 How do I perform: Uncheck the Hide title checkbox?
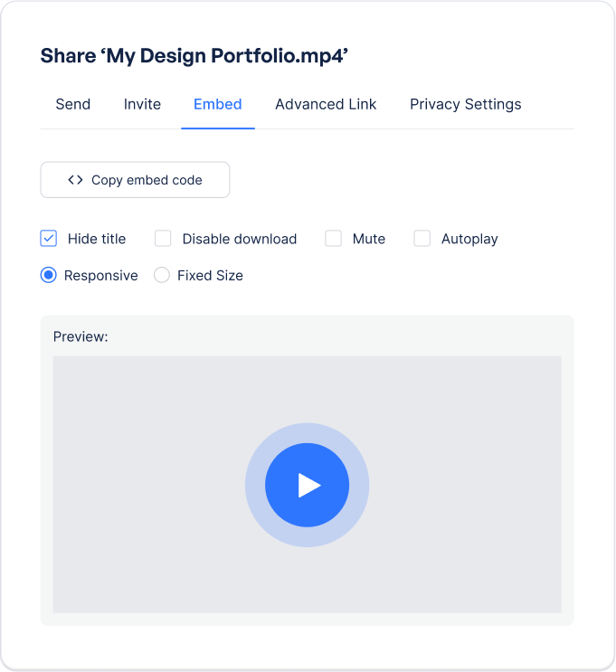pyautogui.click(x=49, y=239)
